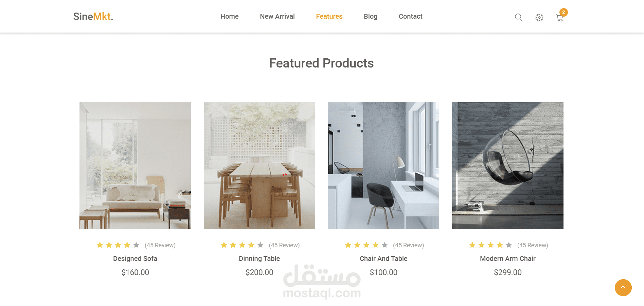Select the hanging bubble chair image
644x306 pixels.
(508, 166)
